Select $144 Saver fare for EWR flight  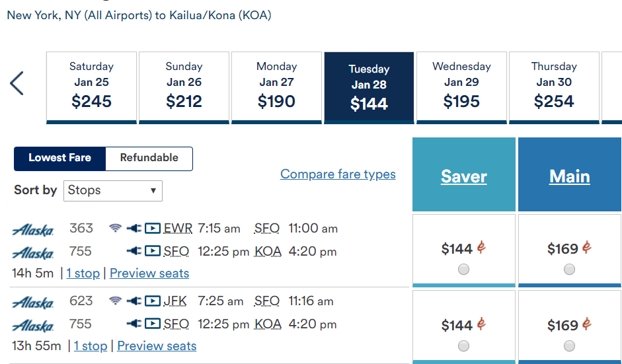point(463,269)
